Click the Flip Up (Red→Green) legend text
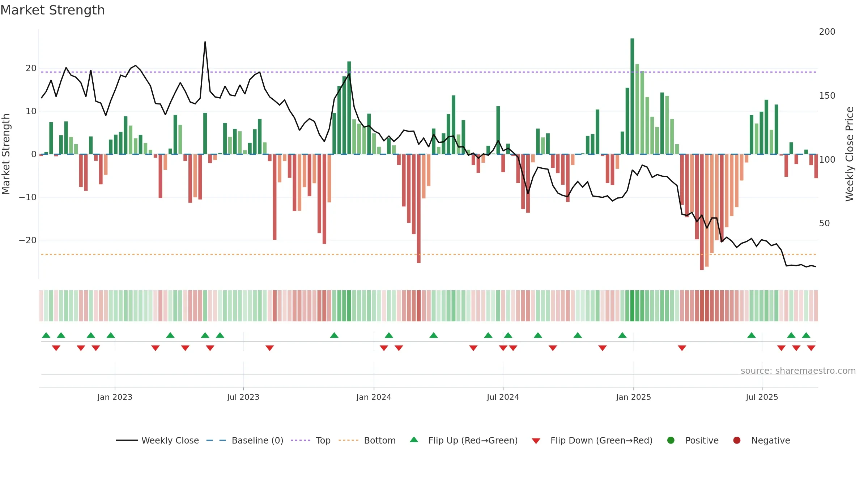The height and width of the screenshot is (488, 868). click(473, 440)
